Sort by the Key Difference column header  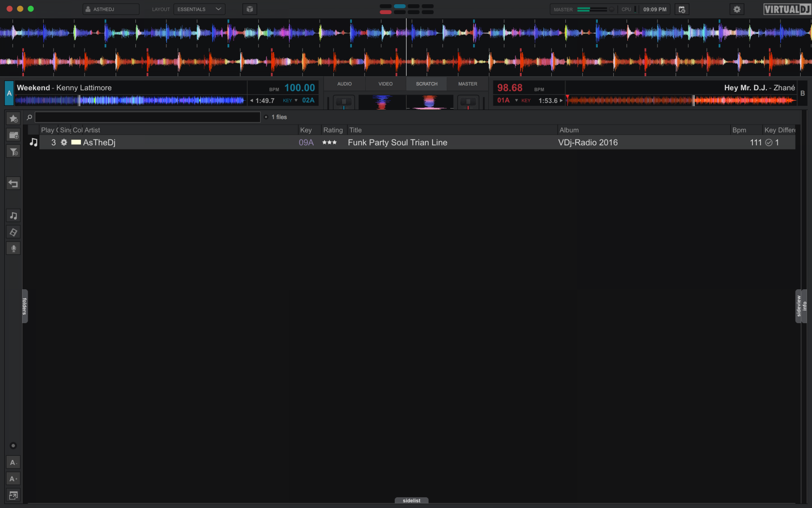click(780, 130)
